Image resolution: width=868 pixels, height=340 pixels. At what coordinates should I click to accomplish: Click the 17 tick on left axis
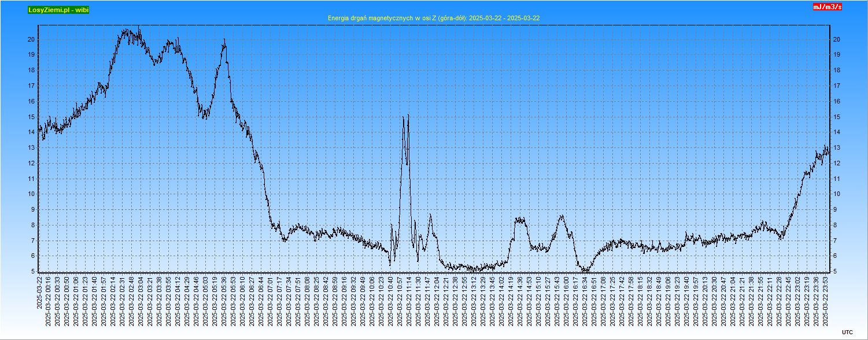[32, 86]
